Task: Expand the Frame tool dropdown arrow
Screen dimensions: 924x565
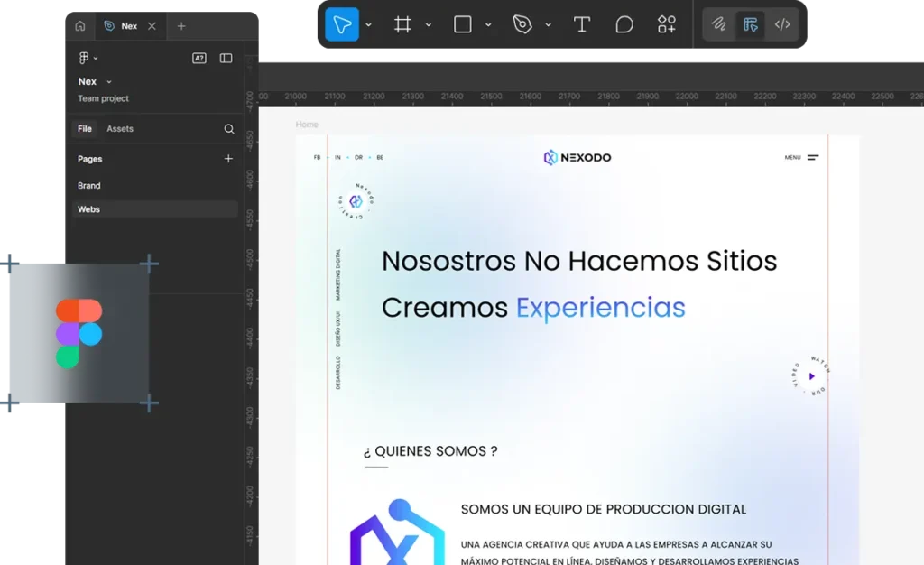Action: 429,24
